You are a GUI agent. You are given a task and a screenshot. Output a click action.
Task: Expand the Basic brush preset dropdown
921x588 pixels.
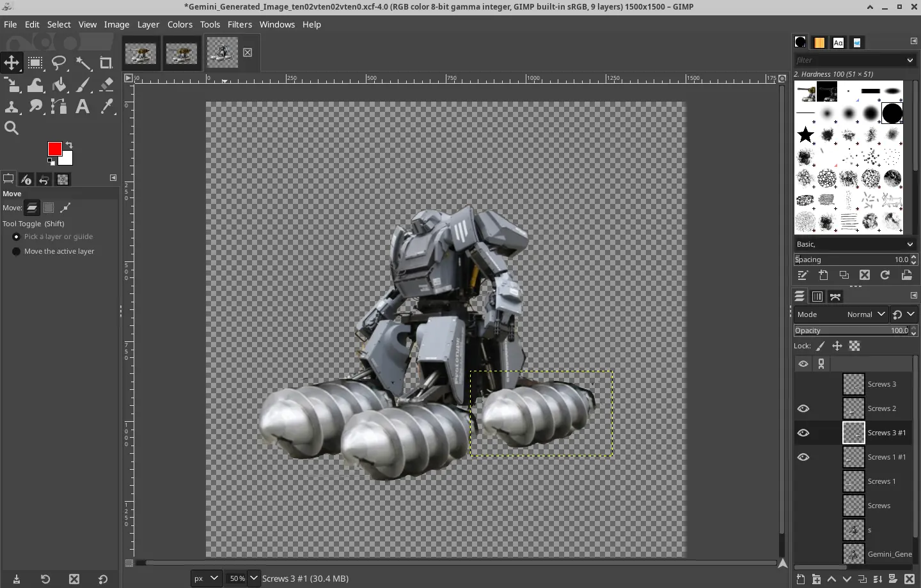pyautogui.click(x=854, y=244)
